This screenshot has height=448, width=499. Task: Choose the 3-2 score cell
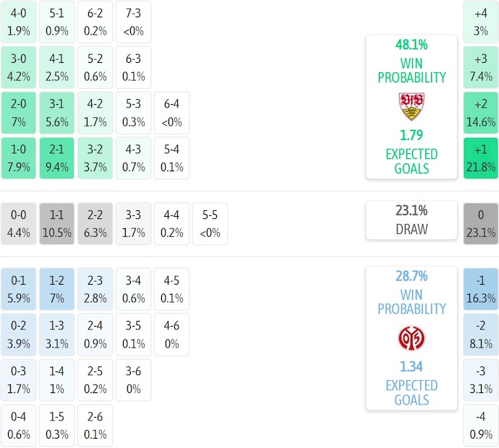(x=95, y=158)
